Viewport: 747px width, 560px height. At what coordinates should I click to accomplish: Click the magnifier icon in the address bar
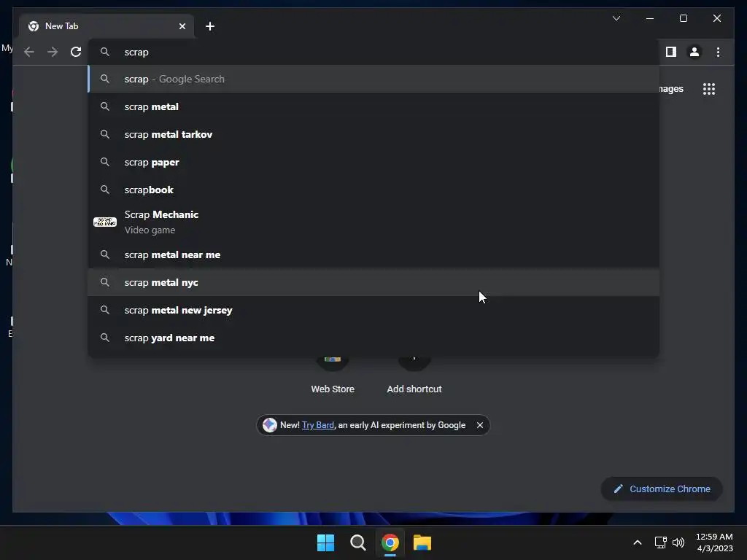point(105,52)
